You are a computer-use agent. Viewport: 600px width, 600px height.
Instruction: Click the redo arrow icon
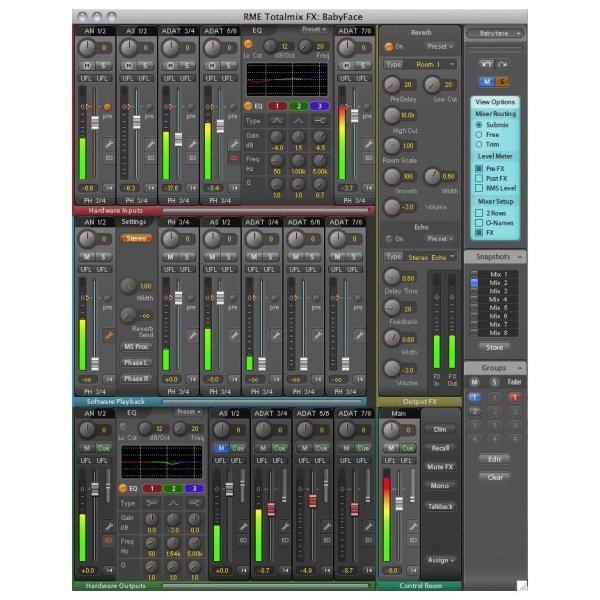[503, 64]
